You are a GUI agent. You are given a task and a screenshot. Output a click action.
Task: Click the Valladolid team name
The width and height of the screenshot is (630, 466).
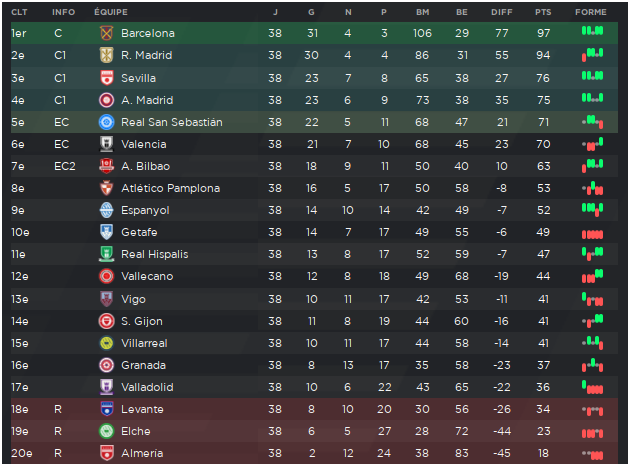pyautogui.click(x=147, y=387)
